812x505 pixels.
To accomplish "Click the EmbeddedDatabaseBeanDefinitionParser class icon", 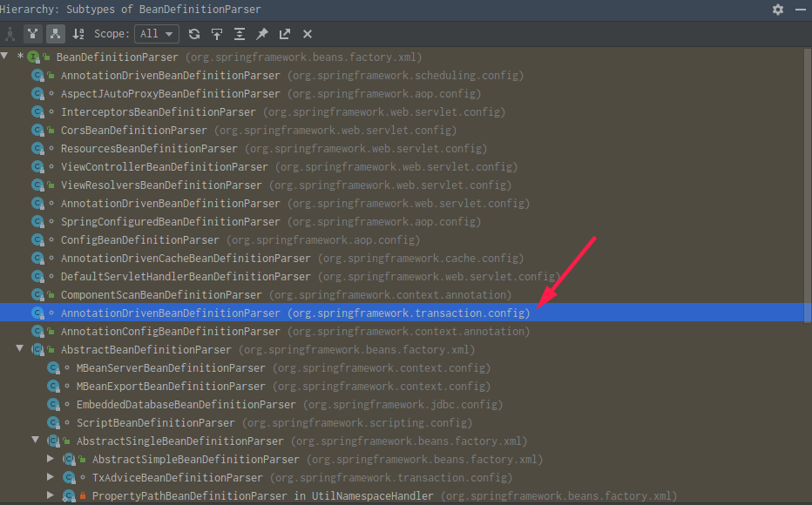I will tap(54, 405).
